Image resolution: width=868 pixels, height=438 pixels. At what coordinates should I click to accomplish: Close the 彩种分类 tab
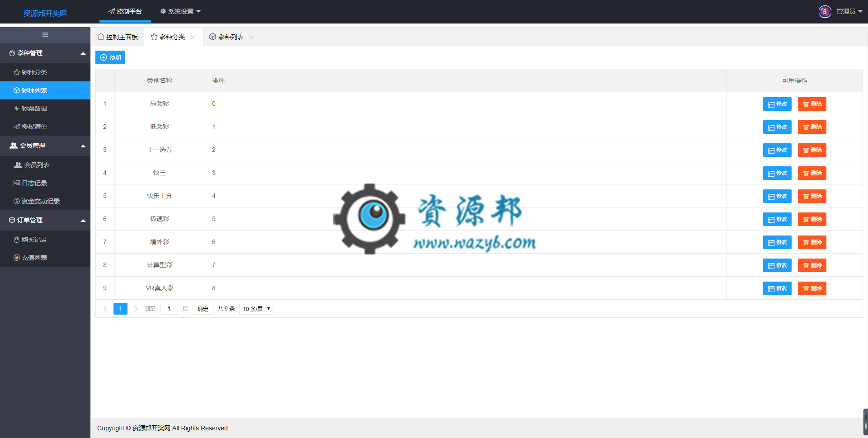click(193, 38)
